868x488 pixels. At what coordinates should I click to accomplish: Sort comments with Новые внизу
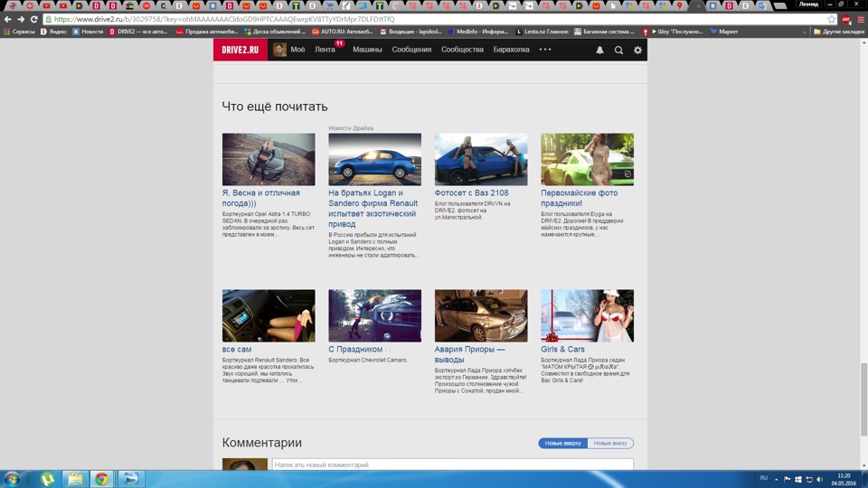click(x=610, y=443)
